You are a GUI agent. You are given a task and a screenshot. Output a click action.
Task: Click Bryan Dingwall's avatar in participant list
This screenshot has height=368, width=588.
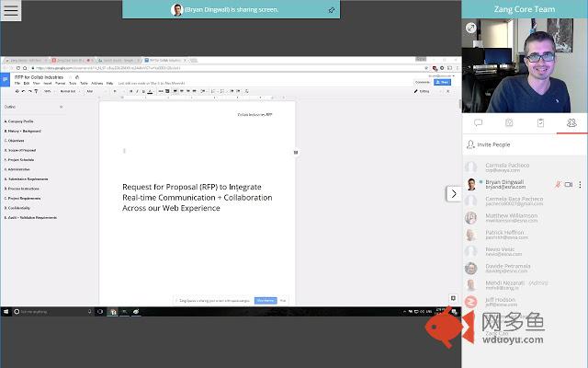pos(471,184)
